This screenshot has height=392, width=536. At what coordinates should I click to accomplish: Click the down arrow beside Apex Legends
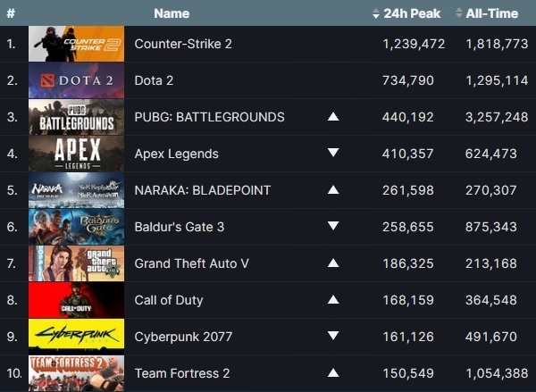click(333, 153)
